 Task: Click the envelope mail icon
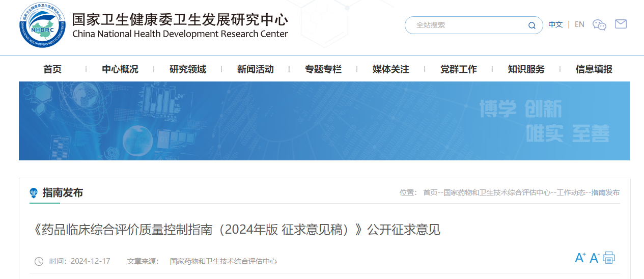point(621,24)
